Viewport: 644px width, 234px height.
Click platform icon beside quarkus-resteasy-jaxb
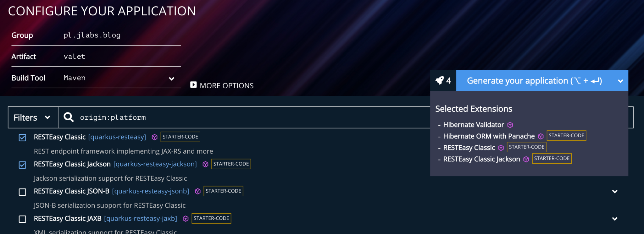[x=186, y=219]
